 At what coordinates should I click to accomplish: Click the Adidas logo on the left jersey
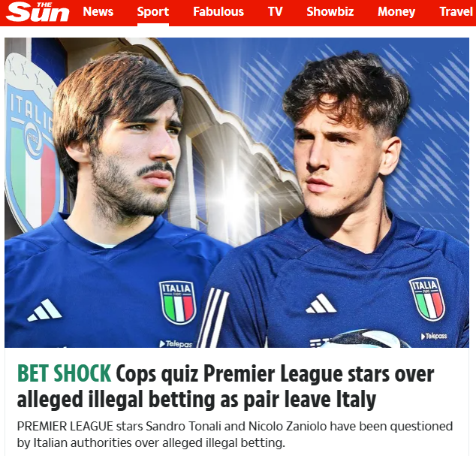(x=44, y=310)
